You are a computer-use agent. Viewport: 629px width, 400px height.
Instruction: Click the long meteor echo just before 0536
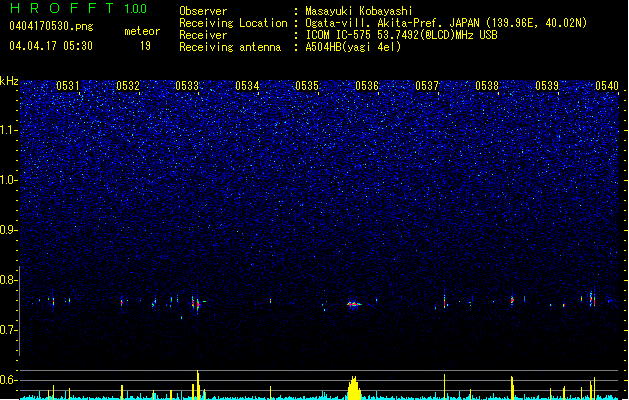pyautogui.click(x=354, y=305)
